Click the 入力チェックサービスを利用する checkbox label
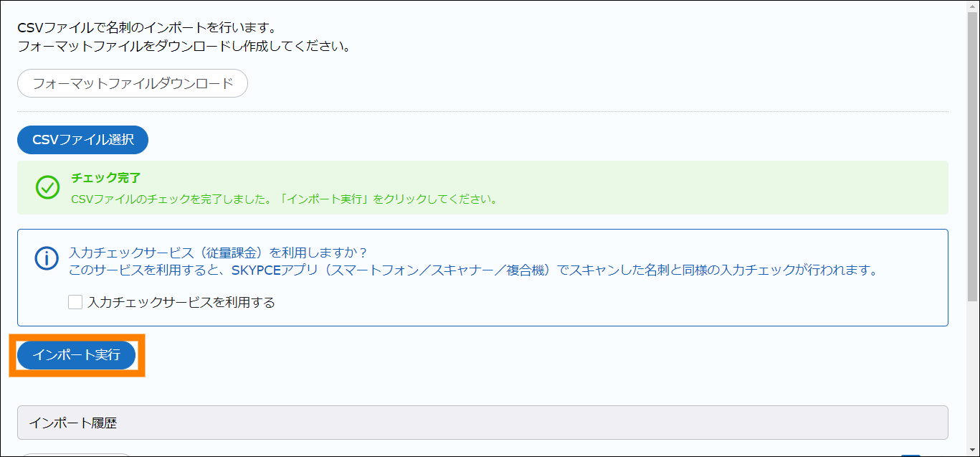 [x=181, y=302]
